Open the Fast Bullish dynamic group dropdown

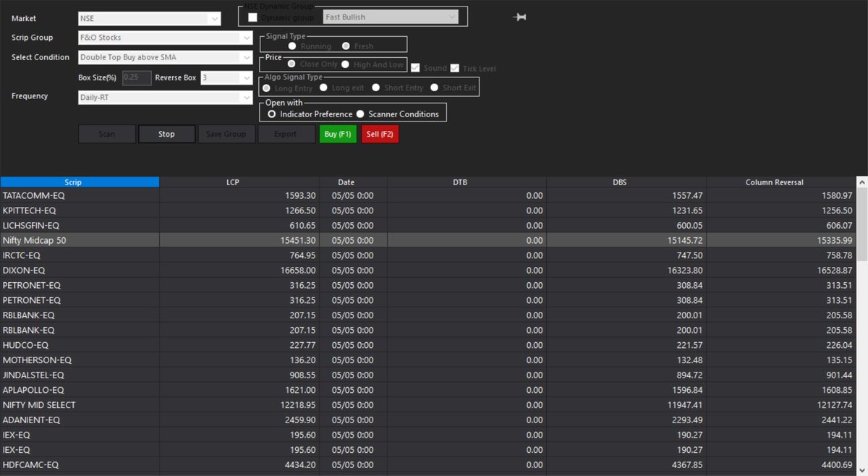coord(391,17)
